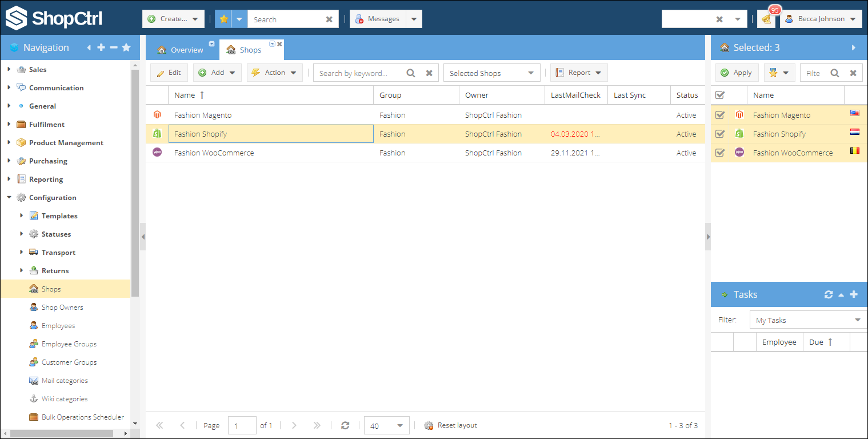
Task: Open the Becca Johnson user menu
Action: point(821,19)
